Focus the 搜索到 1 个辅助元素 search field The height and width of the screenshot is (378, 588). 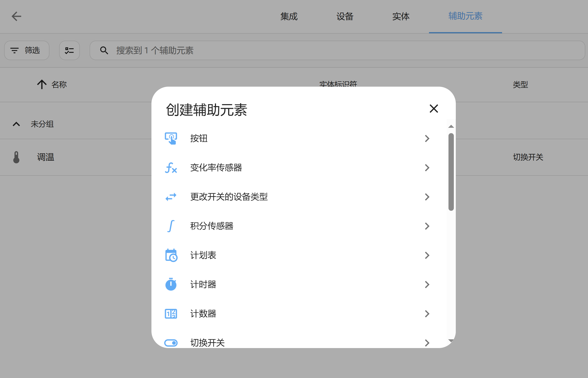pyautogui.click(x=337, y=50)
